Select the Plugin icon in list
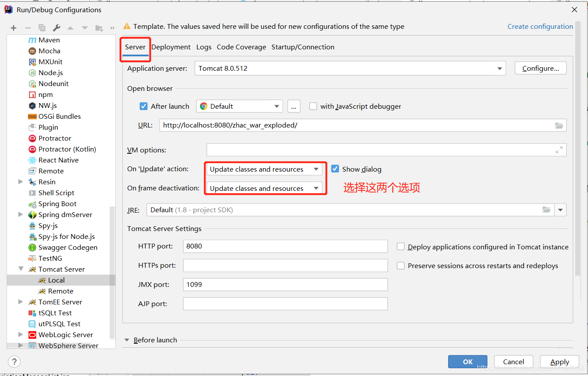 tap(32, 127)
